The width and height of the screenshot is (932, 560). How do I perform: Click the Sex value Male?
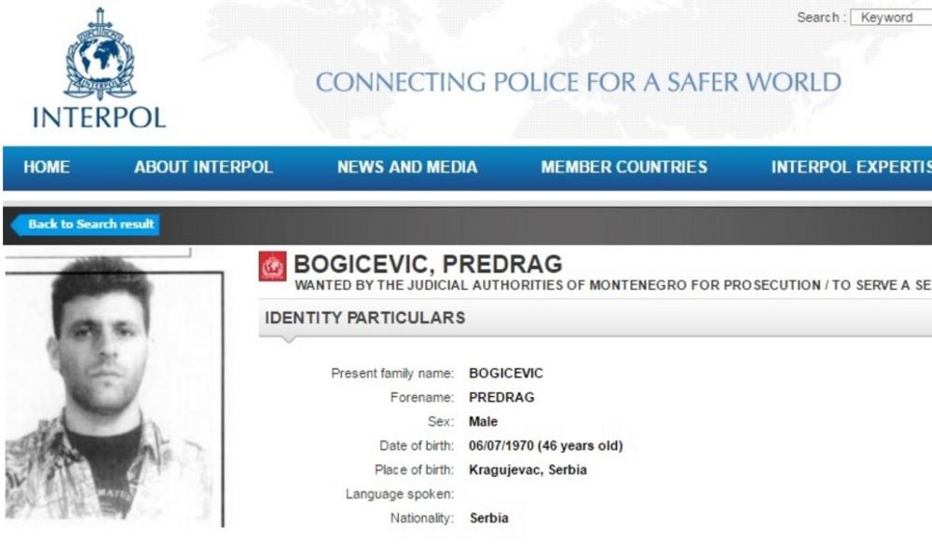(x=483, y=422)
